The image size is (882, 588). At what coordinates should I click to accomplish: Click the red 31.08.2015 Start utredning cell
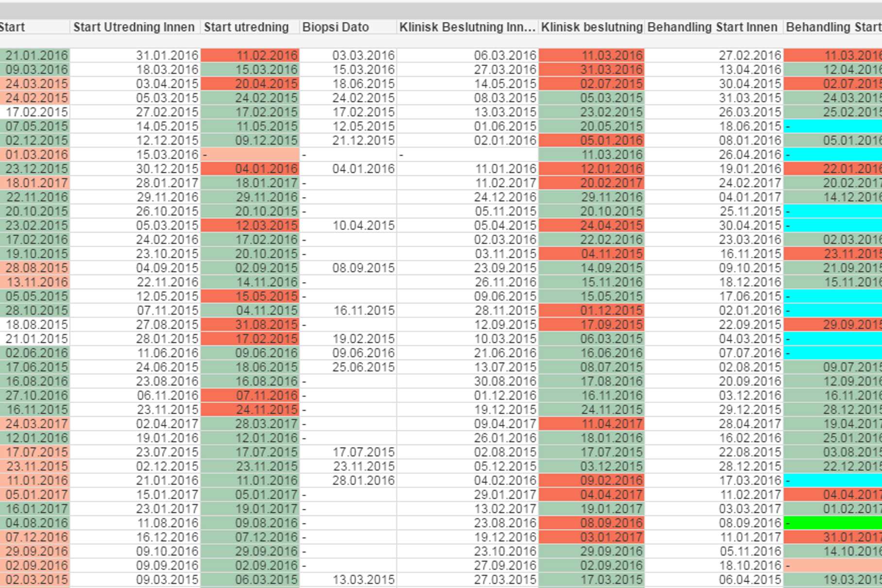coord(250,325)
